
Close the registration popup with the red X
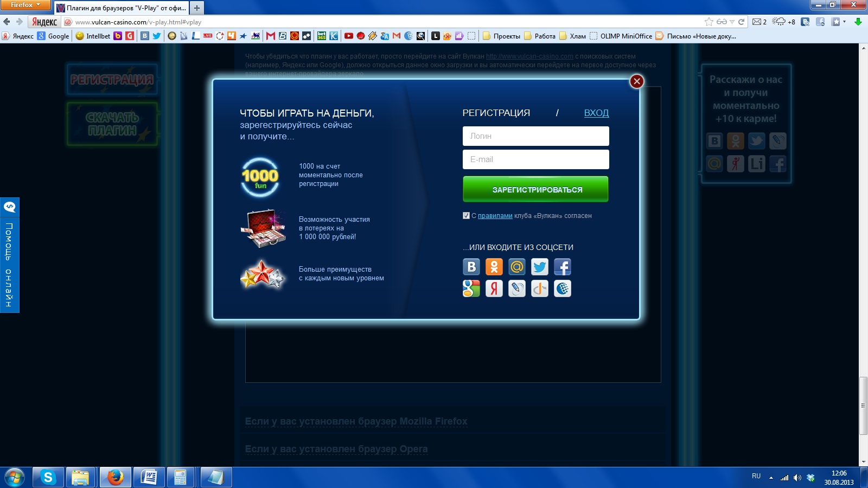[637, 81]
